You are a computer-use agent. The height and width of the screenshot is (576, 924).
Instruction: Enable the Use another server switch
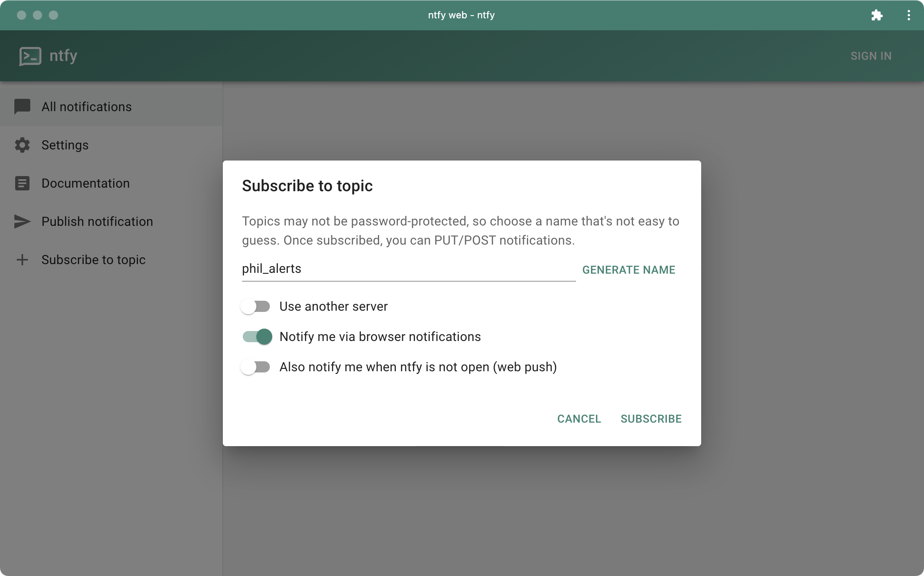256,306
